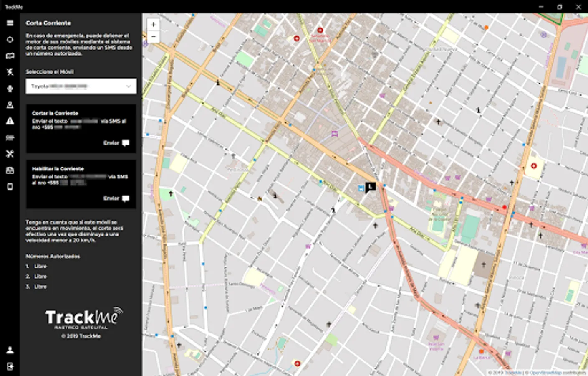Click the Números Autorizados label
Viewport: 588px width, 376px height.
(x=53, y=256)
